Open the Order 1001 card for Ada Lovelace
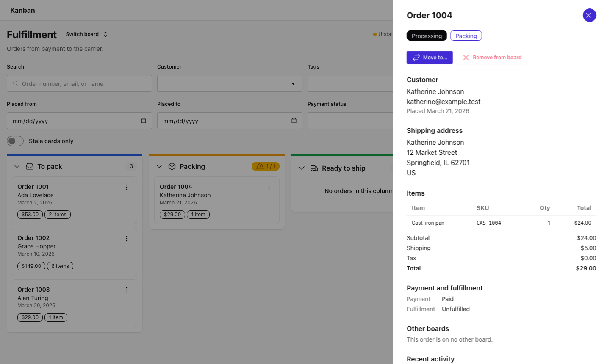 pos(75,200)
